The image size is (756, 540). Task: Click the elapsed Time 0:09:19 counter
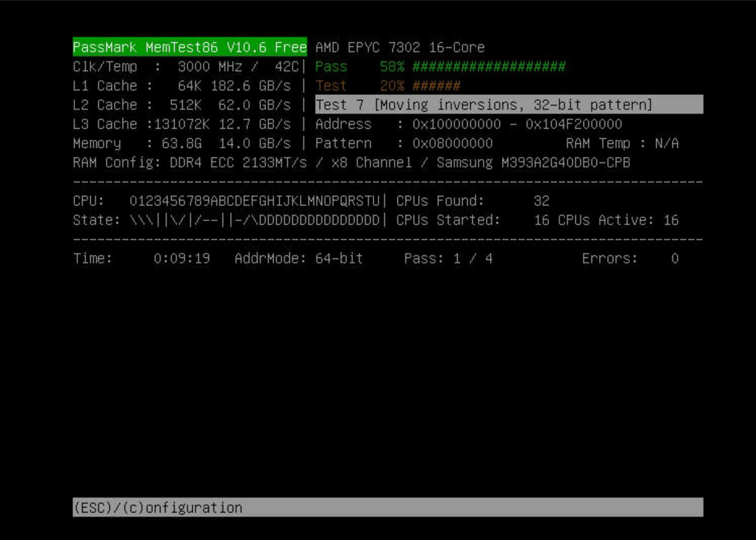[181, 259]
